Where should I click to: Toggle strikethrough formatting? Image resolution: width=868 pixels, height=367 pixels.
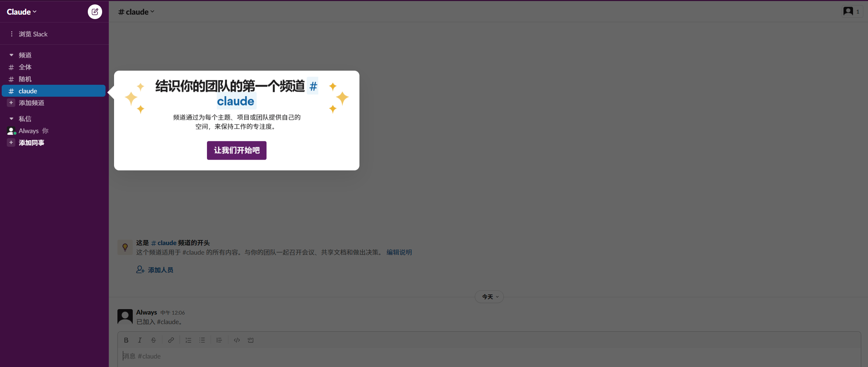coord(154,340)
